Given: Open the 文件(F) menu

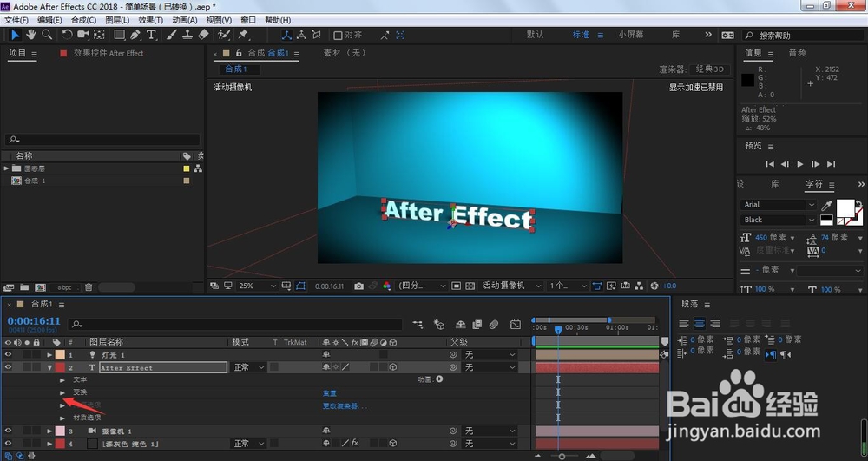Looking at the screenshot, I should click(16, 20).
